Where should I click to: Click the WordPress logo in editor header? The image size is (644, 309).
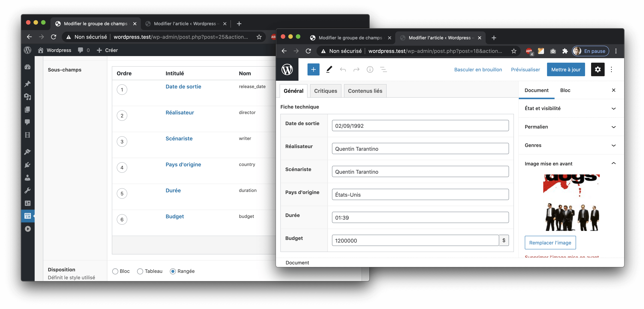[x=287, y=69]
